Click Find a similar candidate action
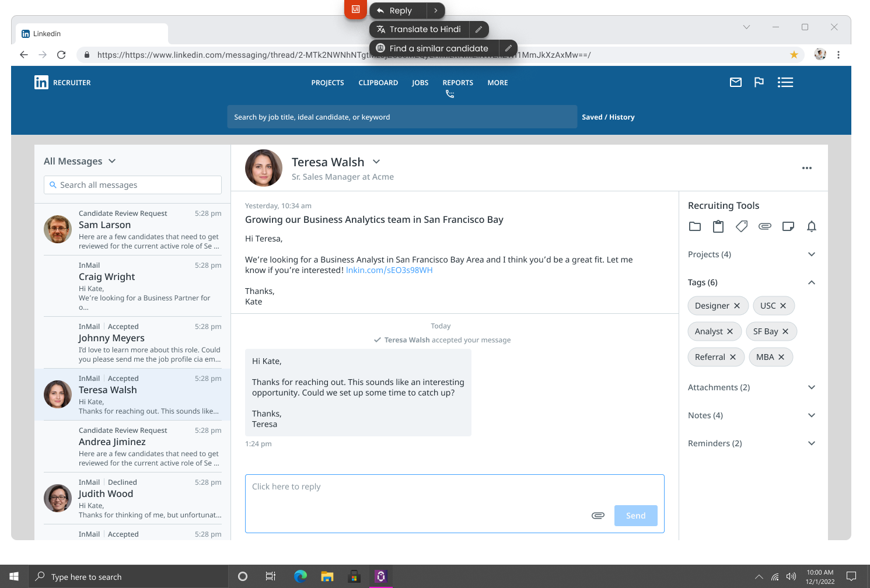 pos(434,48)
